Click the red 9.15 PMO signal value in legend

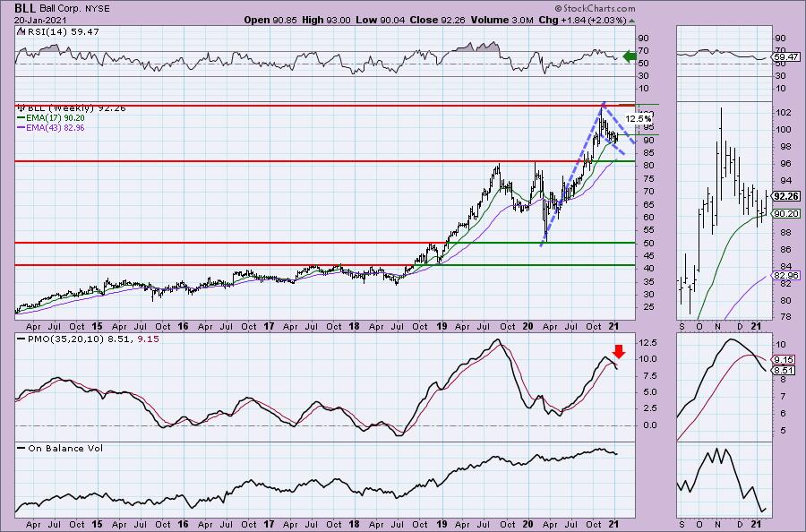point(149,339)
